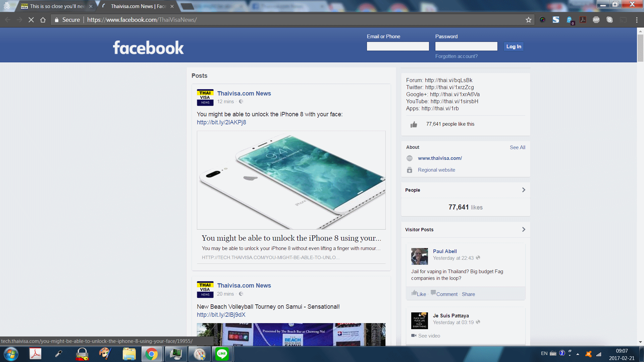Launch the paint palette app from the taskbar
This screenshot has width=644, height=362.
pyautogui.click(x=105, y=354)
